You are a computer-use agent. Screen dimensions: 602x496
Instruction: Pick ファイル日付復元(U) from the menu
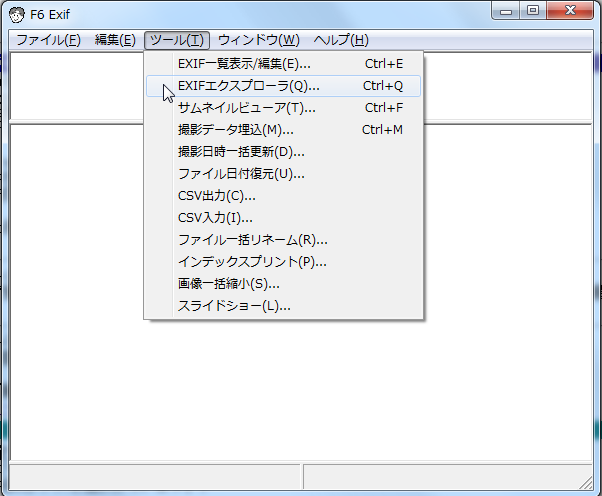point(283,174)
